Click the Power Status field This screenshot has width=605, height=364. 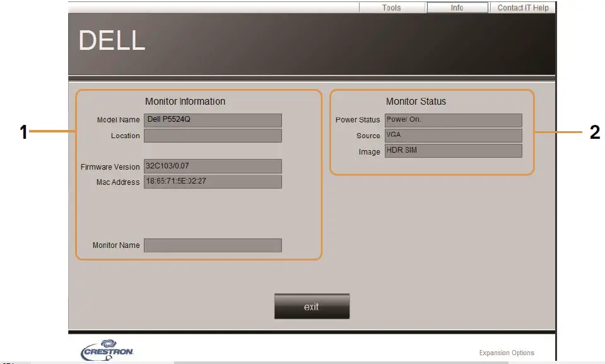[453, 120]
